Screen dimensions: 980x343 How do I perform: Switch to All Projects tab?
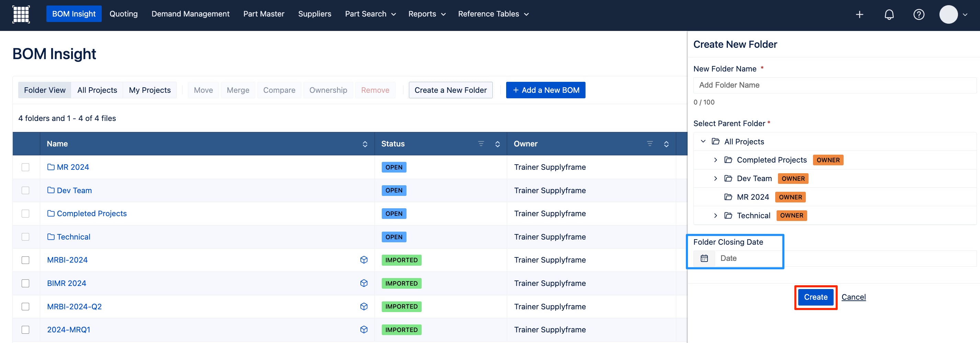click(x=97, y=90)
